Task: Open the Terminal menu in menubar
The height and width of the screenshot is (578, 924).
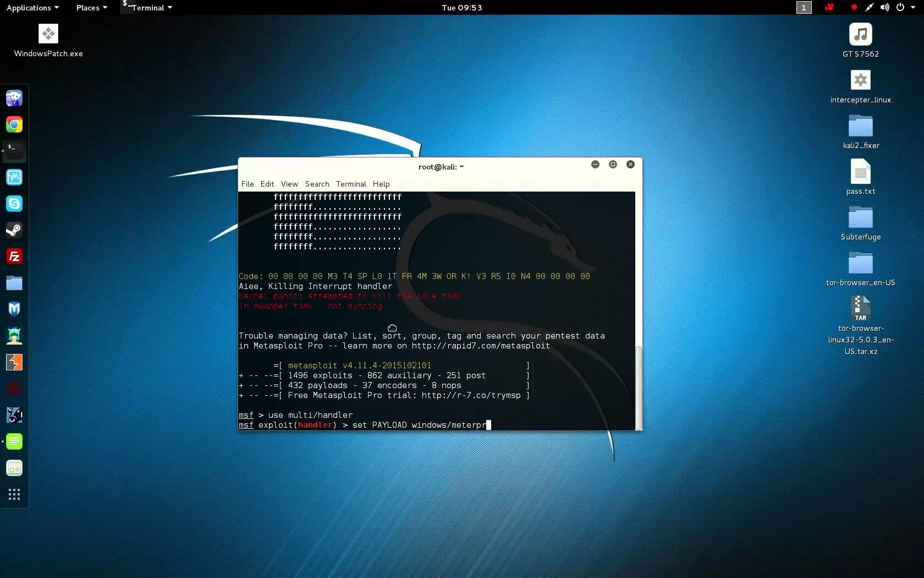Action: point(351,184)
